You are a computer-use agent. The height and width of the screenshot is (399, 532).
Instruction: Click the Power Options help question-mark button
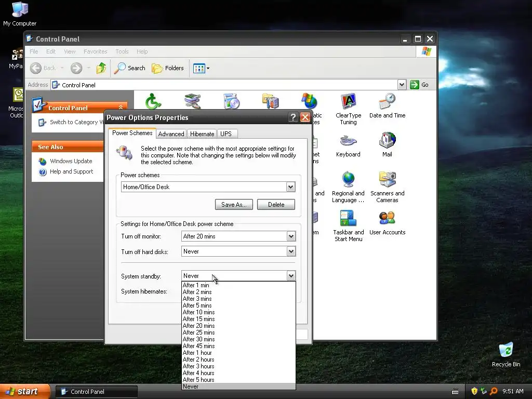[x=293, y=117]
